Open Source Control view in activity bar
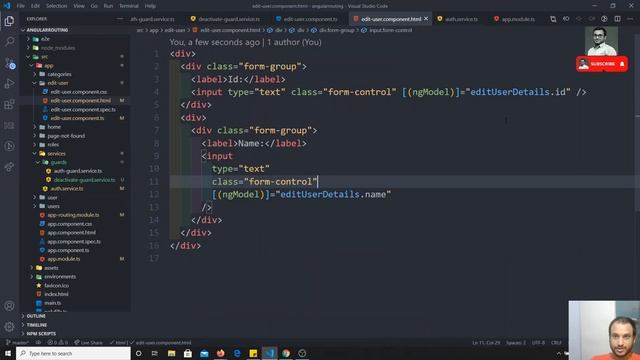640x360 pixels. click(x=9, y=63)
